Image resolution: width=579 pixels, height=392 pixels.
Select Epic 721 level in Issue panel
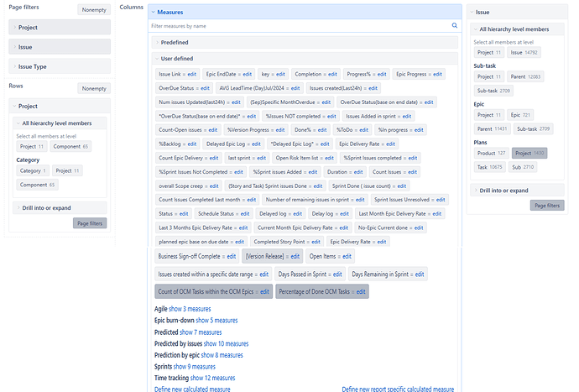[x=520, y=115]
